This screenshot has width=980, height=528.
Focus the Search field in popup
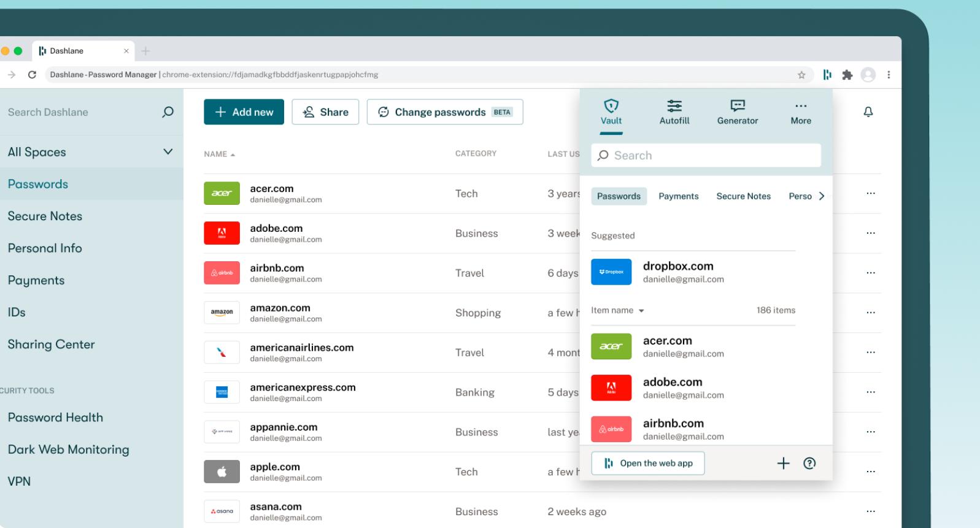pyautogui.click(x=706, y=155)
